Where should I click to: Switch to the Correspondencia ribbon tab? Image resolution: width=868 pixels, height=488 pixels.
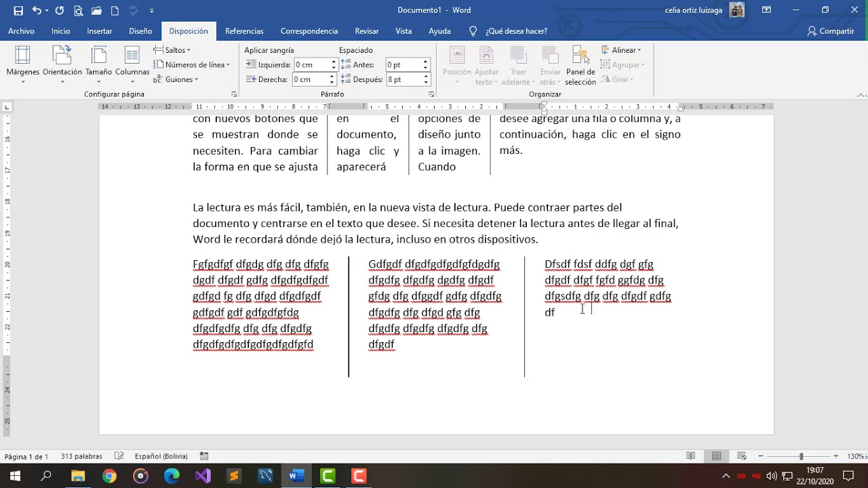pyautogui.click(x=309, y=31)
